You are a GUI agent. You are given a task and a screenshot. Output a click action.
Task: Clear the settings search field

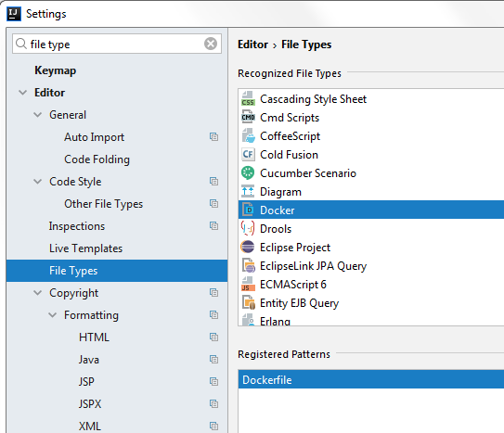tap(211, 44)
